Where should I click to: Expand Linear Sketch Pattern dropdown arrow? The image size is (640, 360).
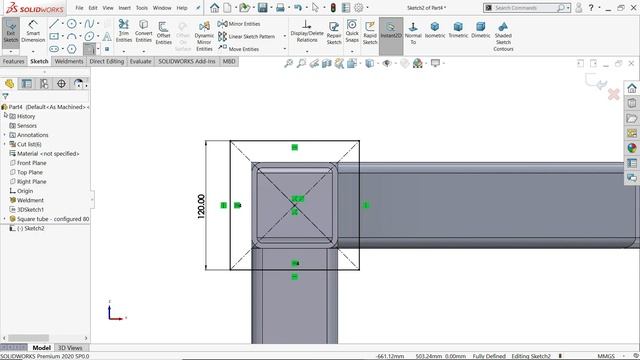pos(284,36)
